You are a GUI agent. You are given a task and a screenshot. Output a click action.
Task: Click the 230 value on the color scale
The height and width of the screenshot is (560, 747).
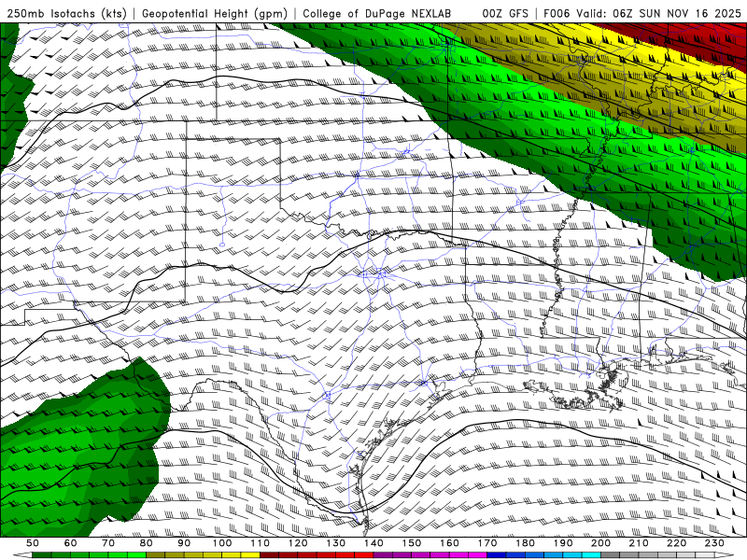(714, 543)
